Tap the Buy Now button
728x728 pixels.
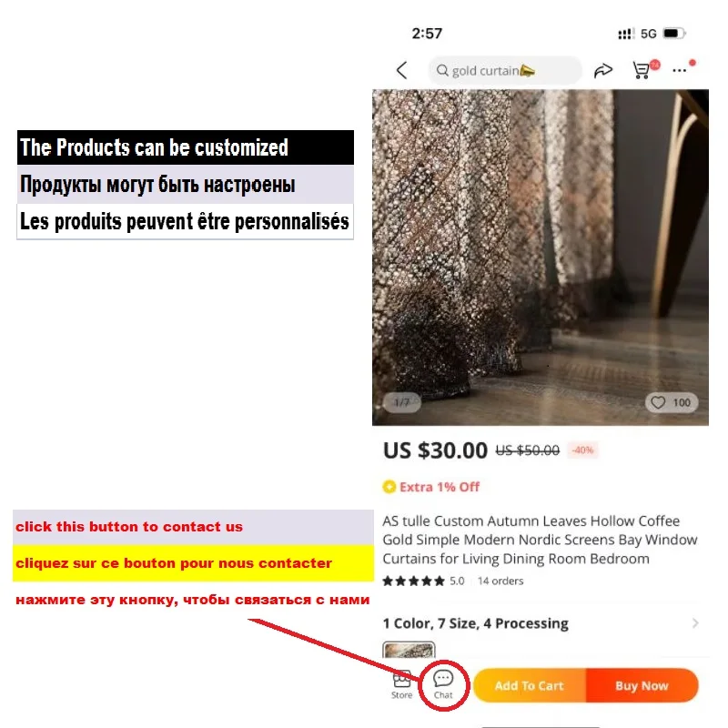click(642, 685)
